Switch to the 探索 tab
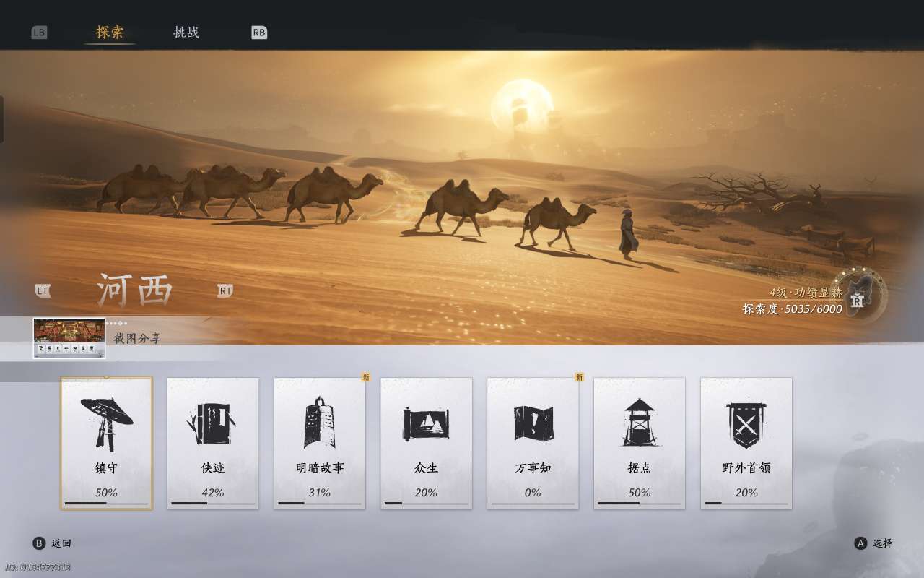924x578 pixels. pos(110,33)
